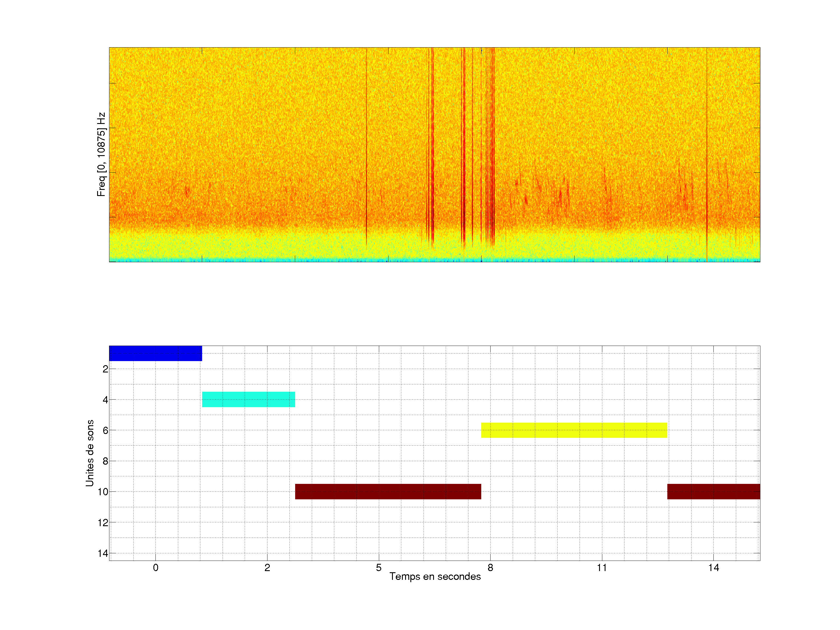This screenshot has height=630, width=840.
Task: Click the cyan-blue band along the spectrogram bottom
Action: pos(434,260)
